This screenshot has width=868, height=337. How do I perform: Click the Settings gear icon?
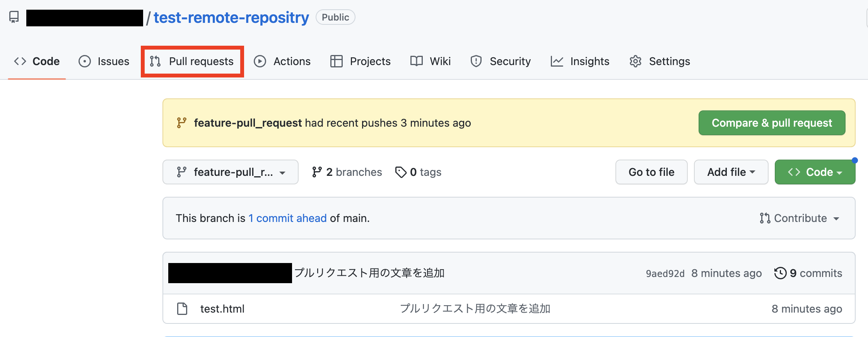pyautogui.click(x=636, y=61)
